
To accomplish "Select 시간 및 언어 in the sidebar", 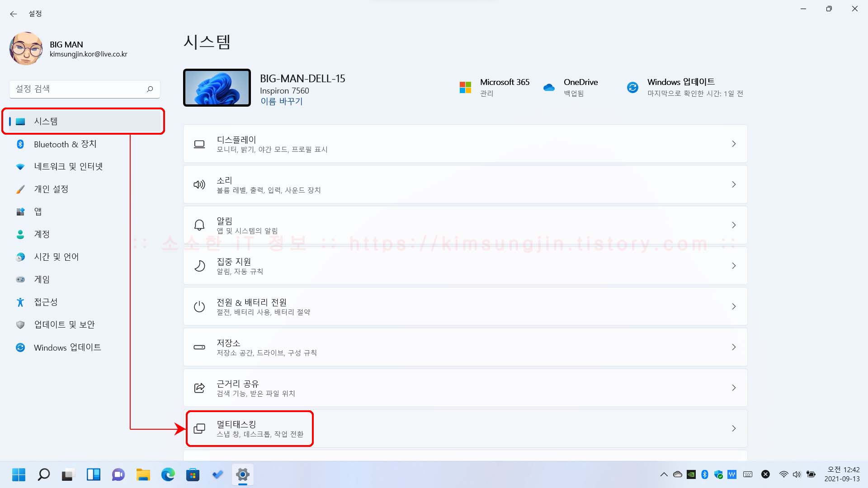I will click(x=56, y=257).
